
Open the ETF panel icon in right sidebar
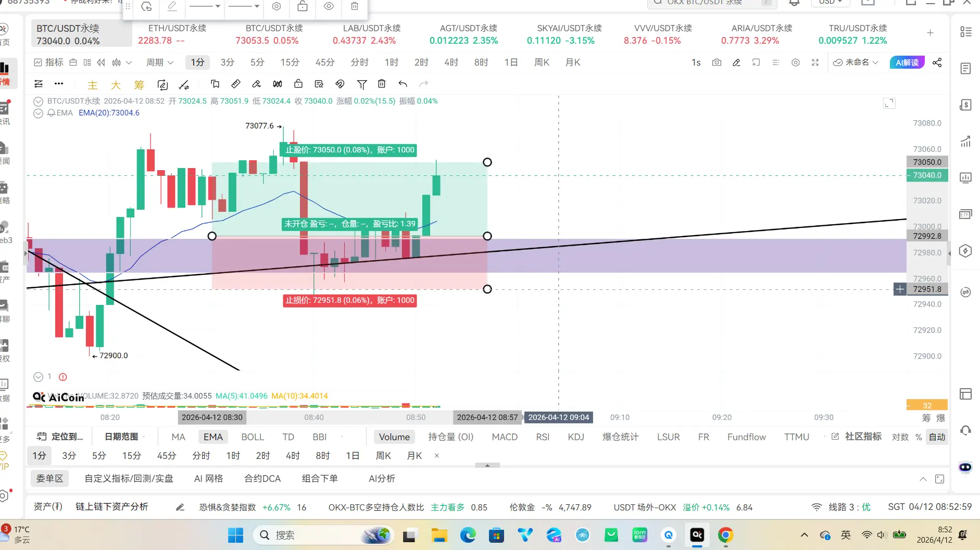click(965, 214)
